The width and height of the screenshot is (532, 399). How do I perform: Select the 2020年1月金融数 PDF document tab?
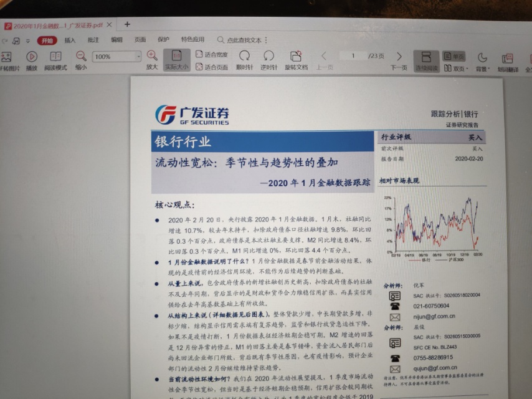coord(58,26)
